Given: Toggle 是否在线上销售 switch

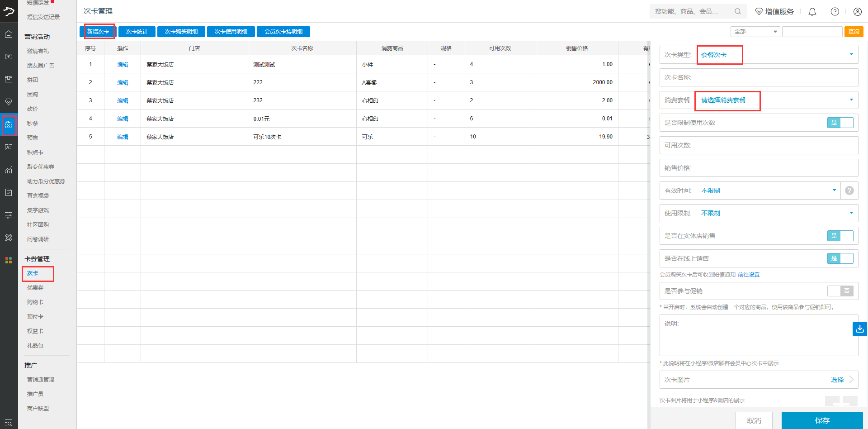Looking at the screenshot, I should [x=840, y=258].
